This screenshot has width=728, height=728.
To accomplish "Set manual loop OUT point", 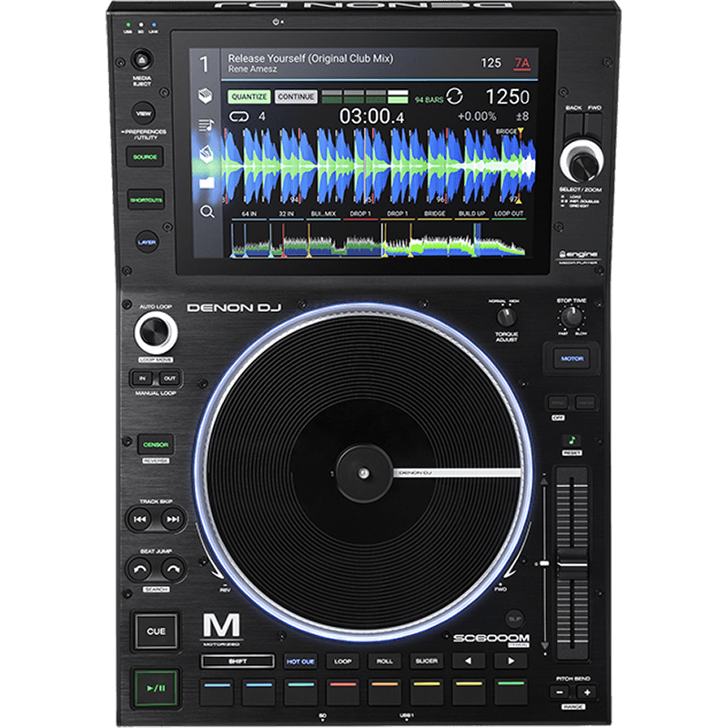I will (x=169, y=379).
